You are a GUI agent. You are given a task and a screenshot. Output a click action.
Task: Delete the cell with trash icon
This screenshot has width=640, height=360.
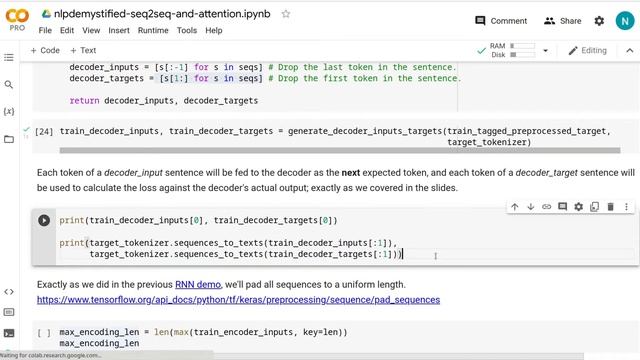(x=611, y=207)
